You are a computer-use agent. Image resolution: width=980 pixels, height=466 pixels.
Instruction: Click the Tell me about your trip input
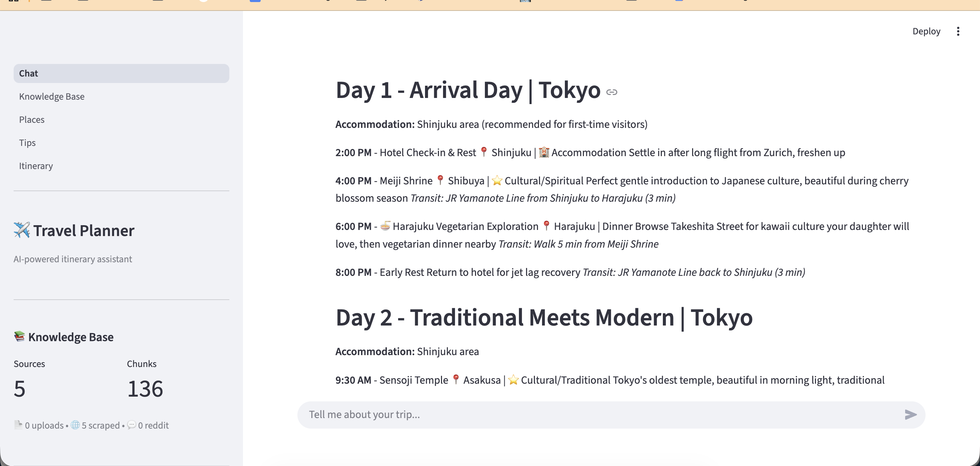533,414
